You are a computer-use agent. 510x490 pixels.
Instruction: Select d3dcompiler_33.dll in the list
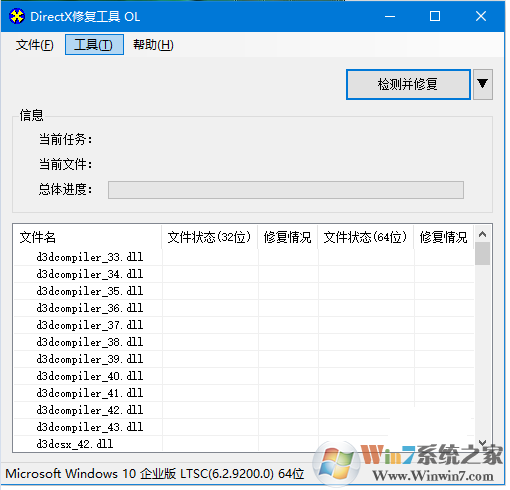coord(90,257)
